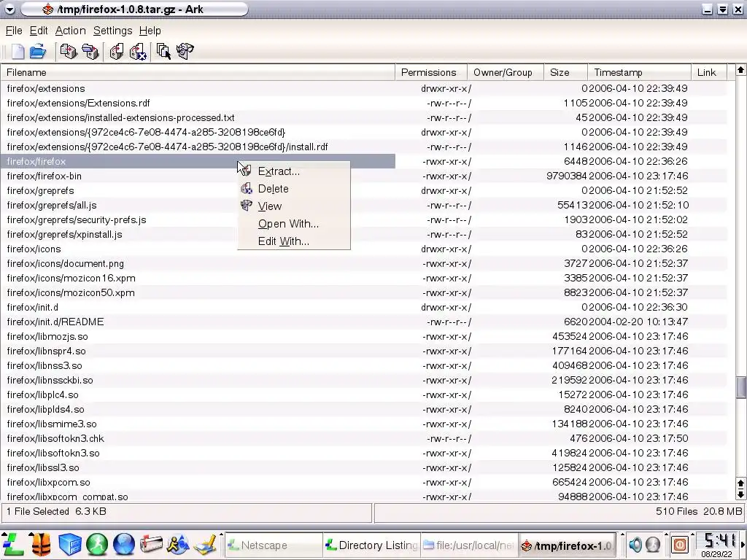
Task: Open the window menu arrow in title bar
Action: point(9,9)
